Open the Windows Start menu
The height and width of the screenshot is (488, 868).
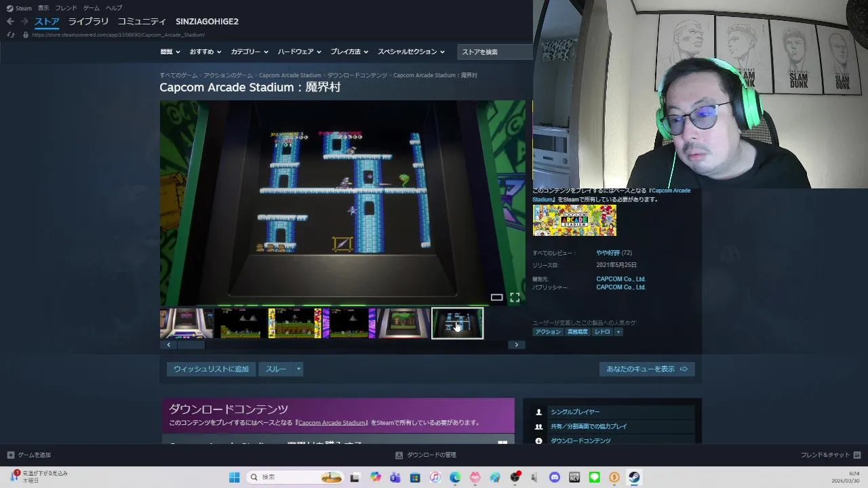[234, 477]
